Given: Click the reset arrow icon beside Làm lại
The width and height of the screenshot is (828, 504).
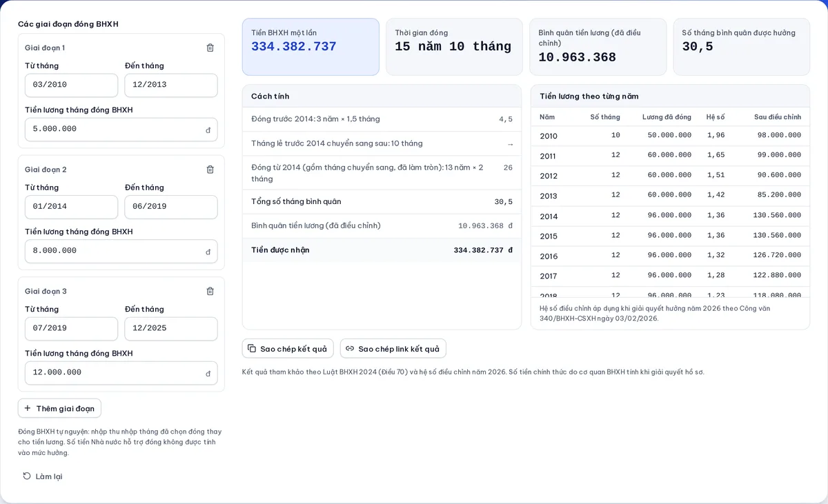Looking at the screenshot, I should (x=27, y=476).
